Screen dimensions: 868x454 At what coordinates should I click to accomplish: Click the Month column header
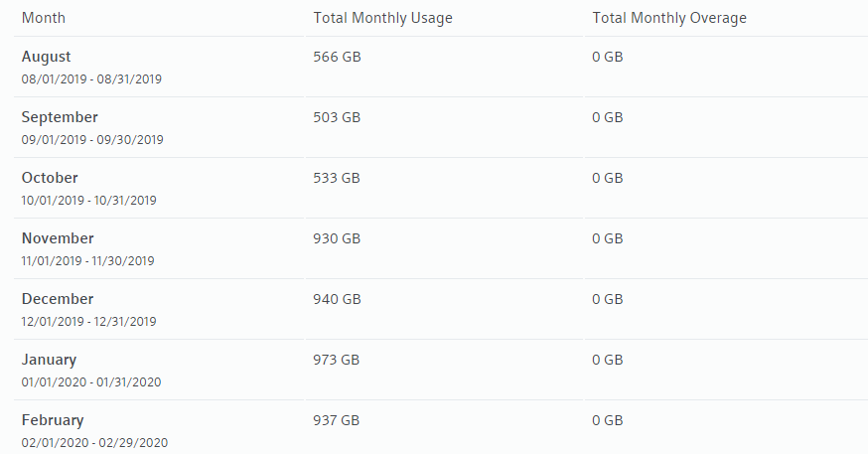coord(44,18)
